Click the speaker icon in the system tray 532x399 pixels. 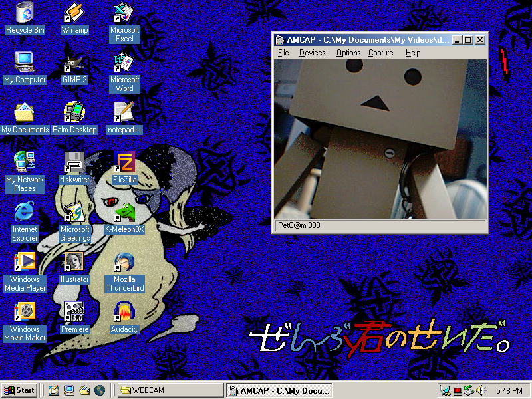point(481,390)
